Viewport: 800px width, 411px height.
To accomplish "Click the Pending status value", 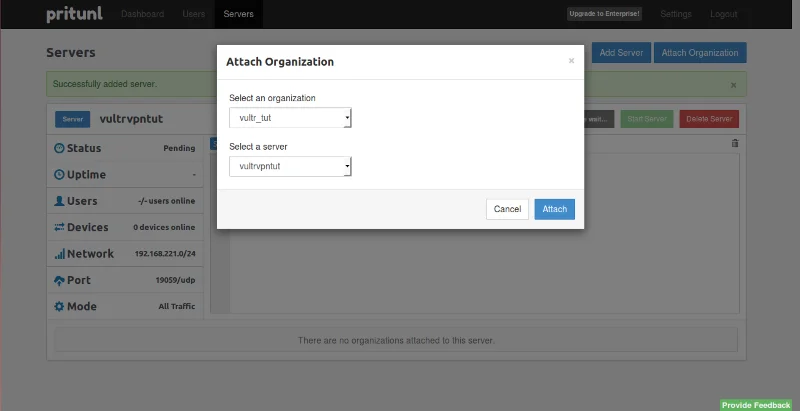I will (179, 148).
